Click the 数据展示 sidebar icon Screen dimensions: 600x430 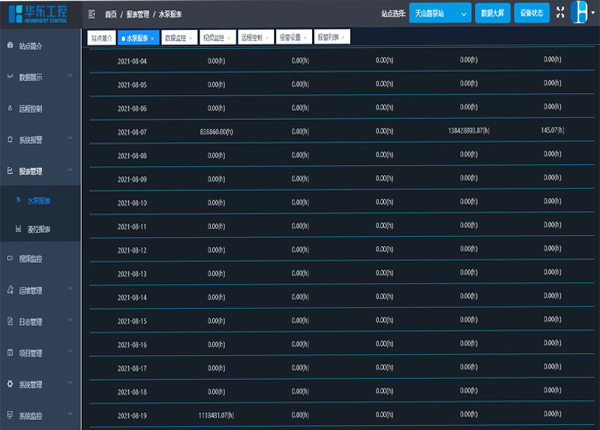10,77
